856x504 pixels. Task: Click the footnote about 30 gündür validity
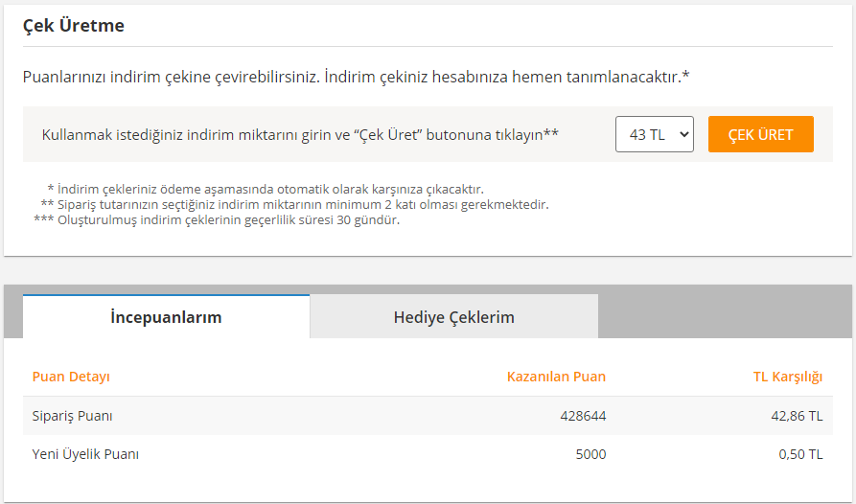pos(217,219)
